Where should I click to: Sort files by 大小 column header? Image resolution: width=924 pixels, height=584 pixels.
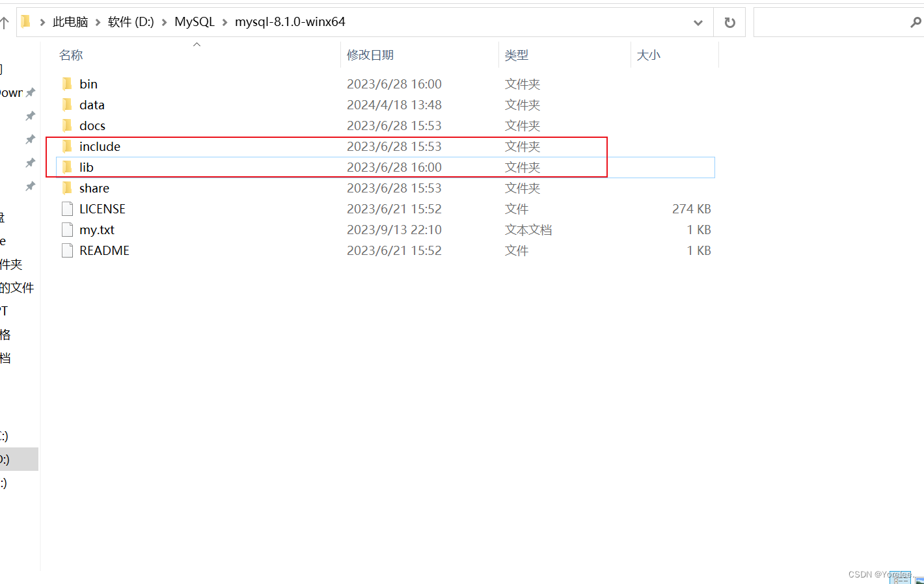[x=649, y=55]
